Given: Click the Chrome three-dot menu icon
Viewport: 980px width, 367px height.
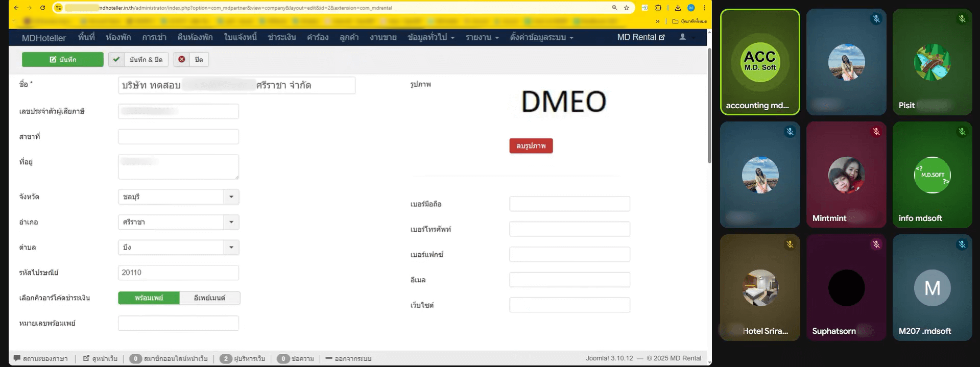Looking at the screenshot, I should [704, 8].
